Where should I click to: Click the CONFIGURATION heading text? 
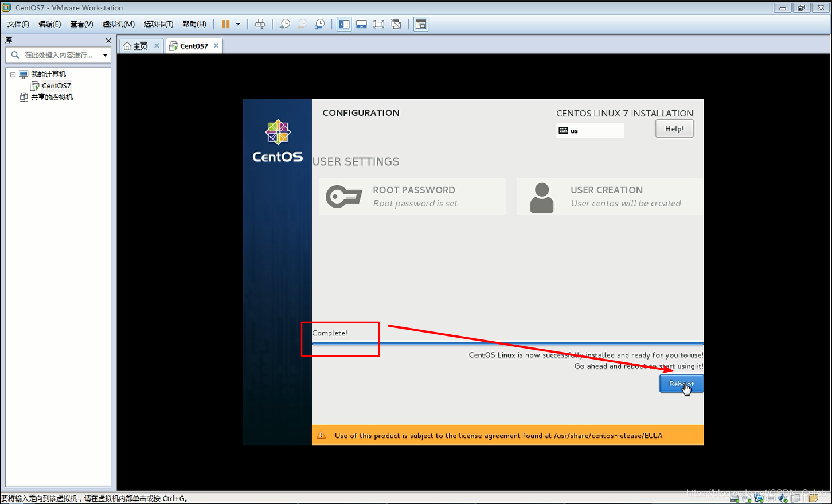[x=361, y=113]
